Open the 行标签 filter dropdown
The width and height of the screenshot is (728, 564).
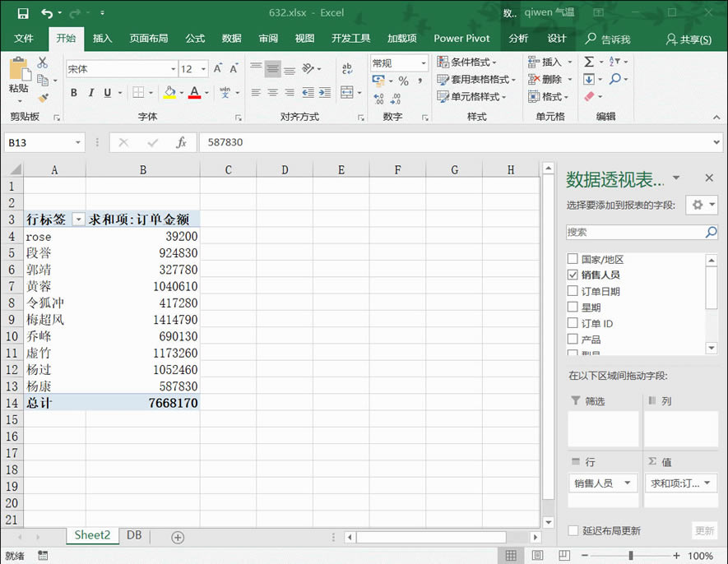[x=79, y=220]
